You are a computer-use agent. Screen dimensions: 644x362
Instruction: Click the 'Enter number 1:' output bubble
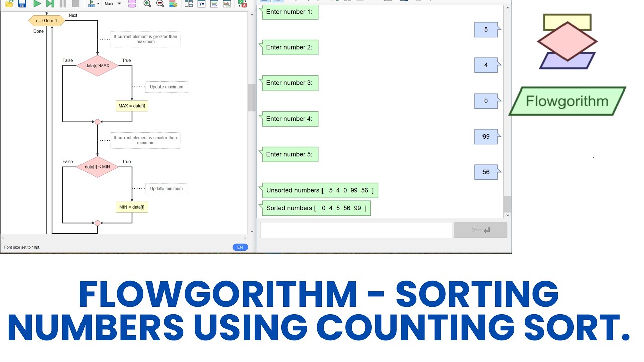pyautogui.click(x=289, y=12)
